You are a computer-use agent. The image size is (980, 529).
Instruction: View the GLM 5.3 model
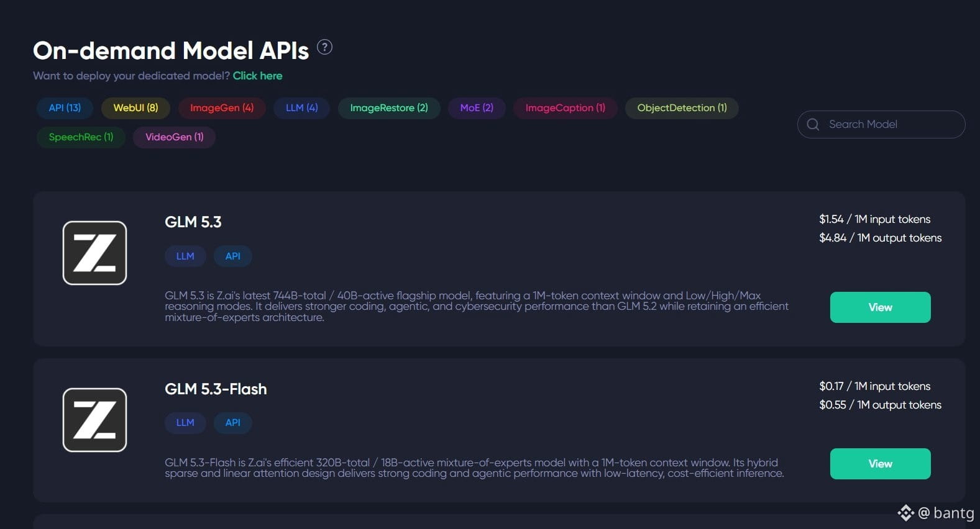[x=880, y=307]
